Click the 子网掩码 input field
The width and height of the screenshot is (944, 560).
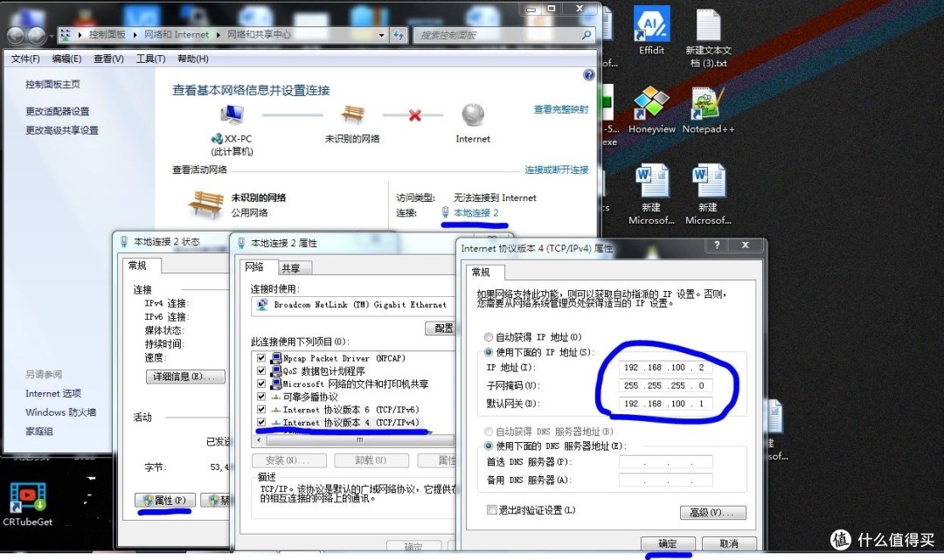pos(665,385)
